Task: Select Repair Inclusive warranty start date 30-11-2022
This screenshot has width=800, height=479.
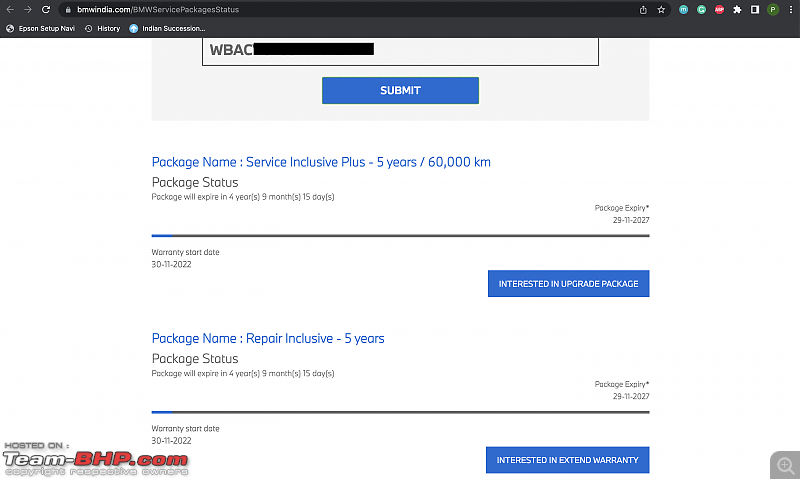Action: [171, 441]
